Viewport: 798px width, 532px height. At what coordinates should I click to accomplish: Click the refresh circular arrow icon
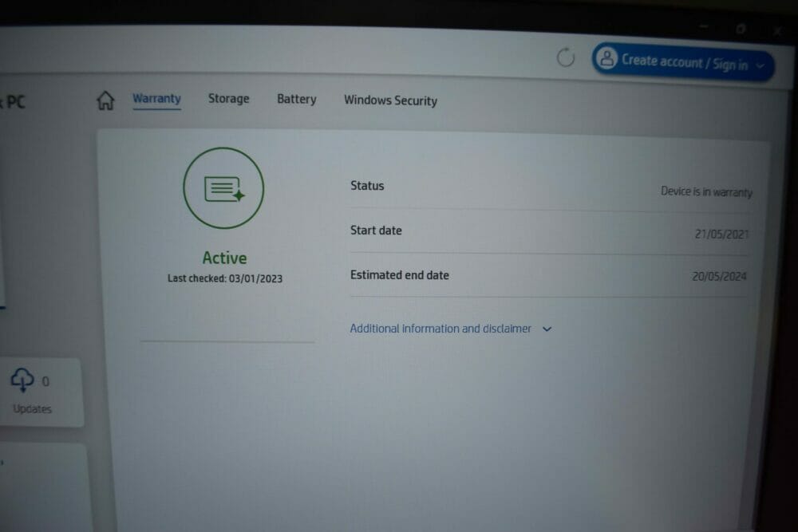pyautogui.click(x=566, y=57)
